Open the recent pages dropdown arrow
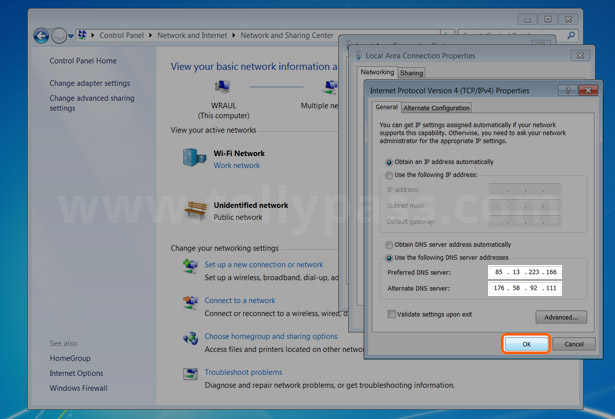 coord(71,36)
